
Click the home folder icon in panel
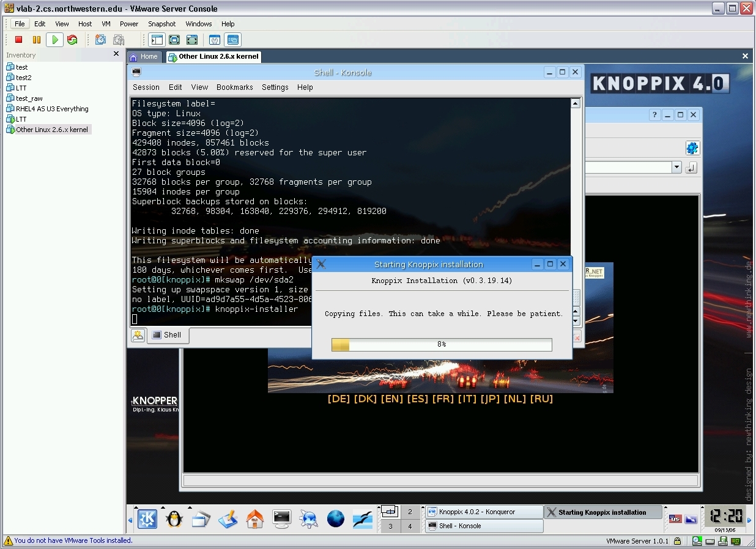(254, 519)
